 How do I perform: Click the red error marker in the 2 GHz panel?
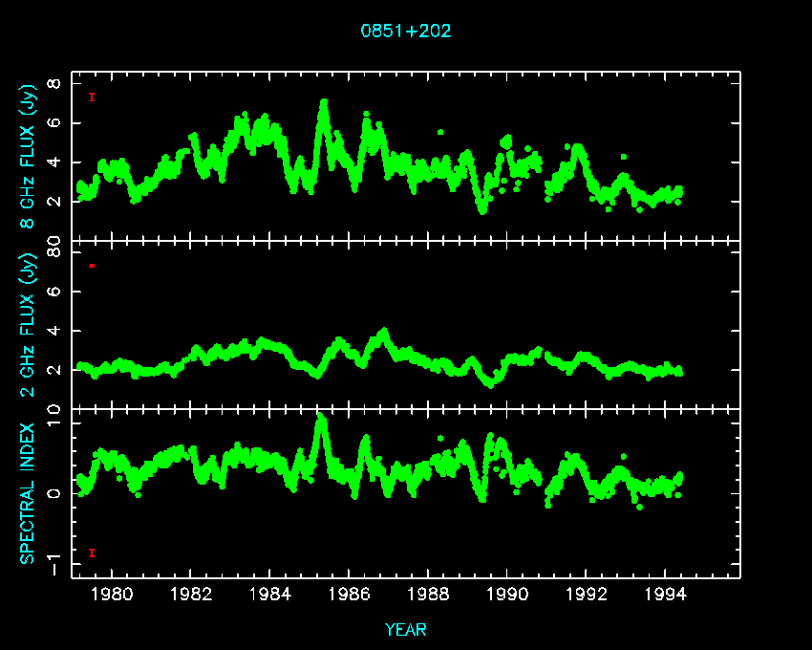[x=92, y=265]
